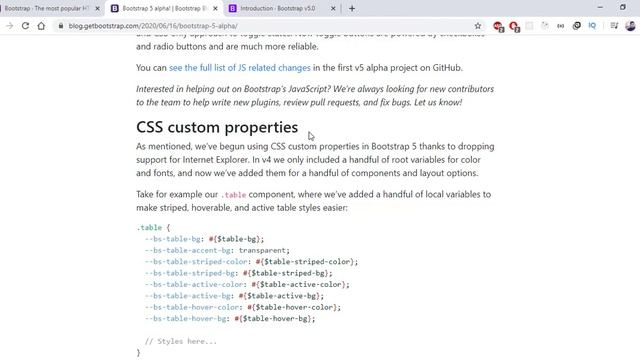The height and width of the screenshot is (360, 640).
Task: Click the --bs-table-striped-color code line
Action: tap(251, 262)
